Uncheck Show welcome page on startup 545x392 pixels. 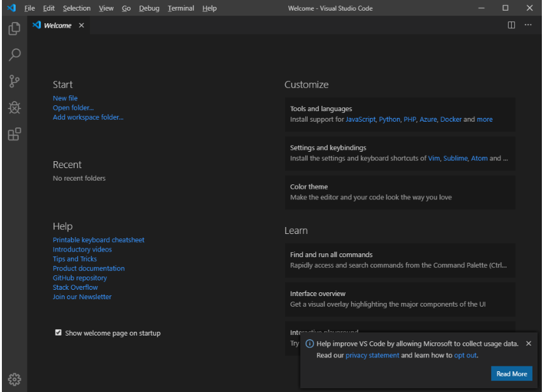pos(58,332)
